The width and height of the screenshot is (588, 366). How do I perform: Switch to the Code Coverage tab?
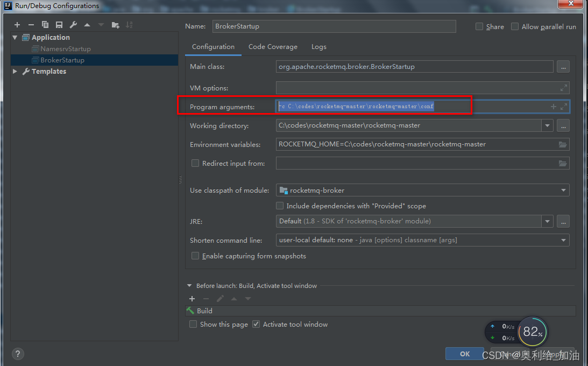pyautogui.click(x=273, y=47)
